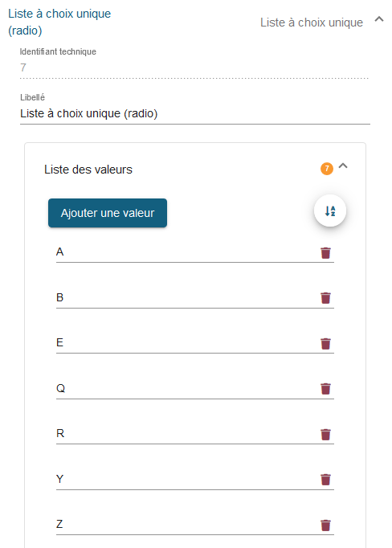Click the orange 7 count badge
Image resolution: width=392 pixels, height=548 pixels.
[x=327, y=169]
